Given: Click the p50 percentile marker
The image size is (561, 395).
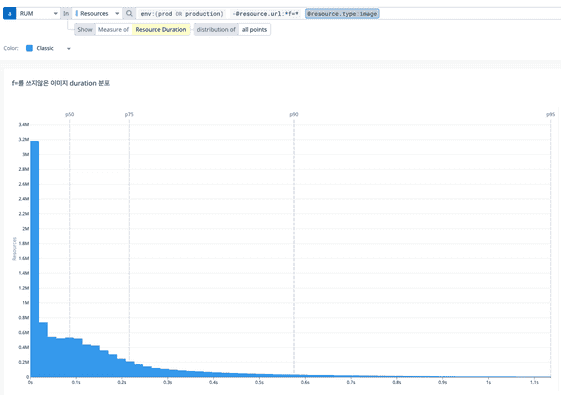Looking at the screenshot, I should click(69, 114).
